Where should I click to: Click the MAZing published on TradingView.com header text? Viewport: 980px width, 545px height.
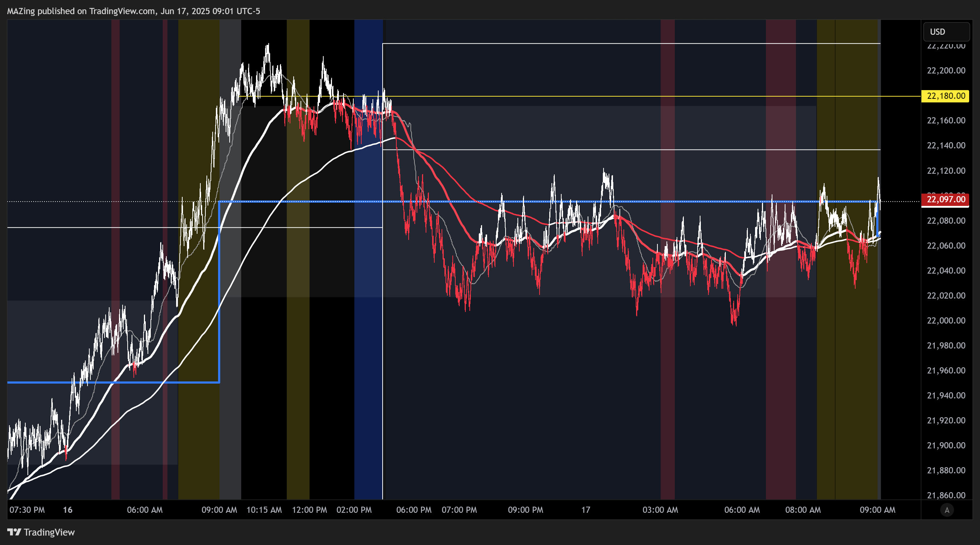pos(133,11)
